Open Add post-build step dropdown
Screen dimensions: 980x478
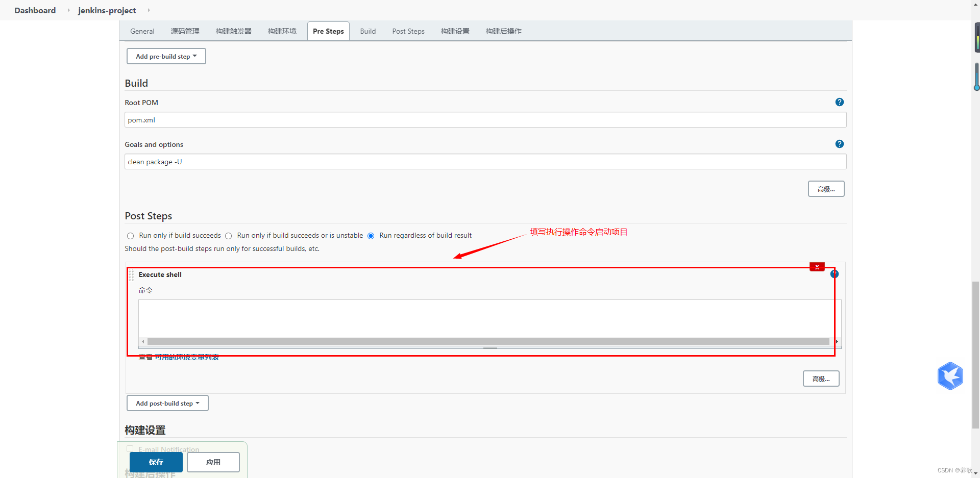[x=167, y=403]
